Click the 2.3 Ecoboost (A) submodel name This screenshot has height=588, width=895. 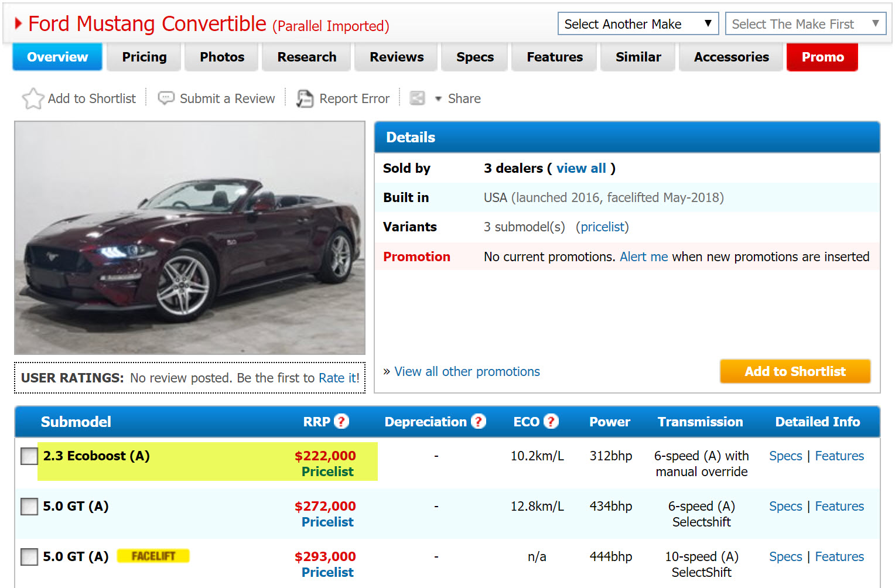(x=96, y=456)
